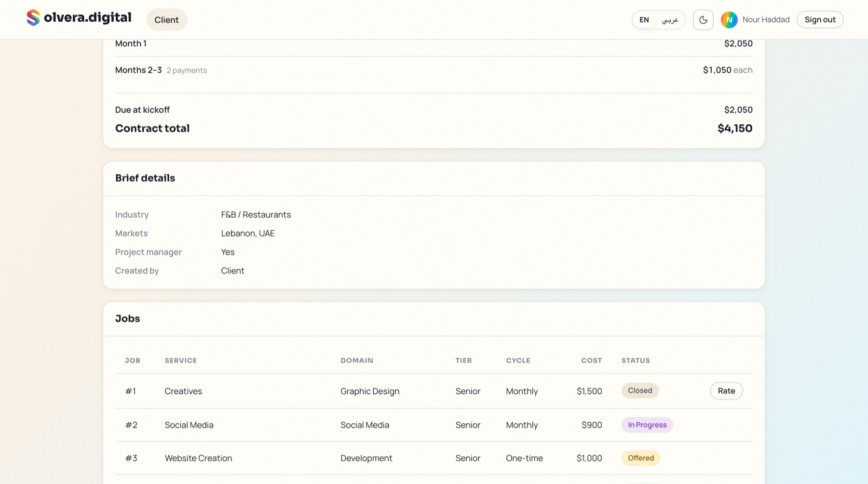Click the Months 2–3 label
Viewport: 868px width, 484px height.
(x=138, y=70)
